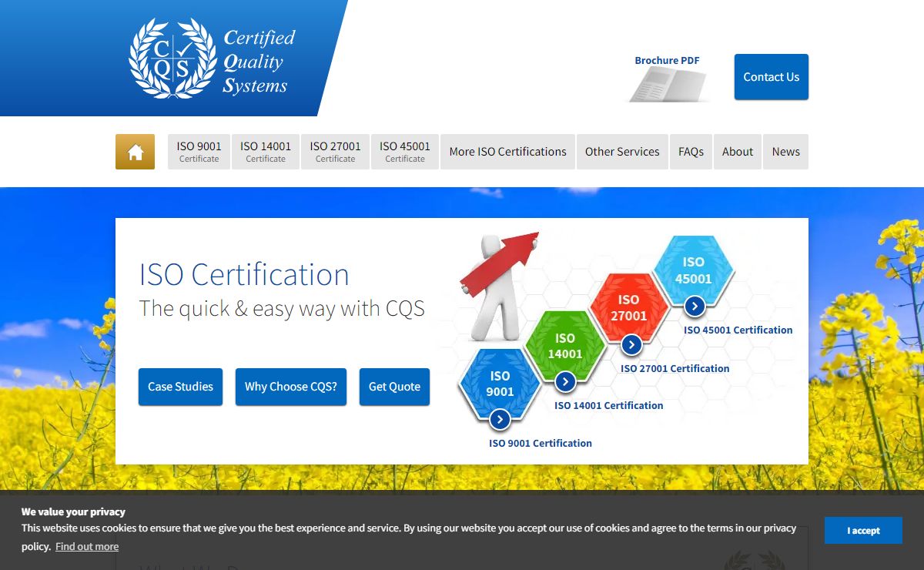
Task: Open the ISO 14001 Certificate menu item
Action: (x=266, y=152)
